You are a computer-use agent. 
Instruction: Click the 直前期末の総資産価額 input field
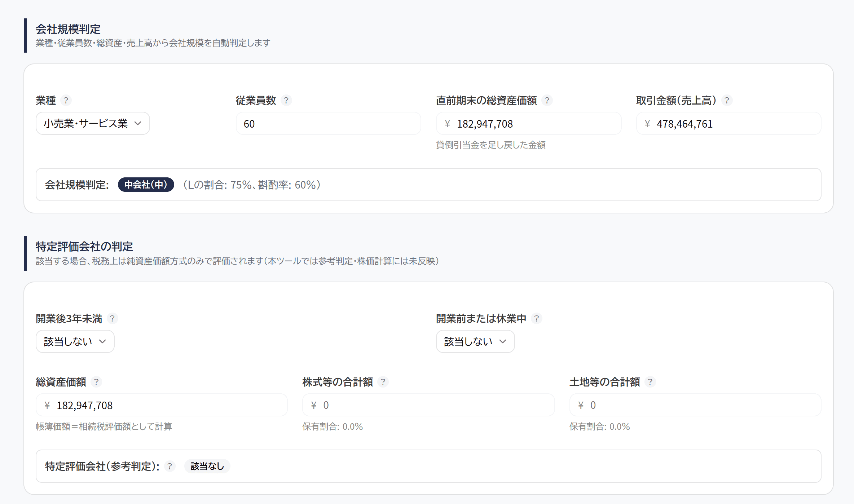point(529,123)
